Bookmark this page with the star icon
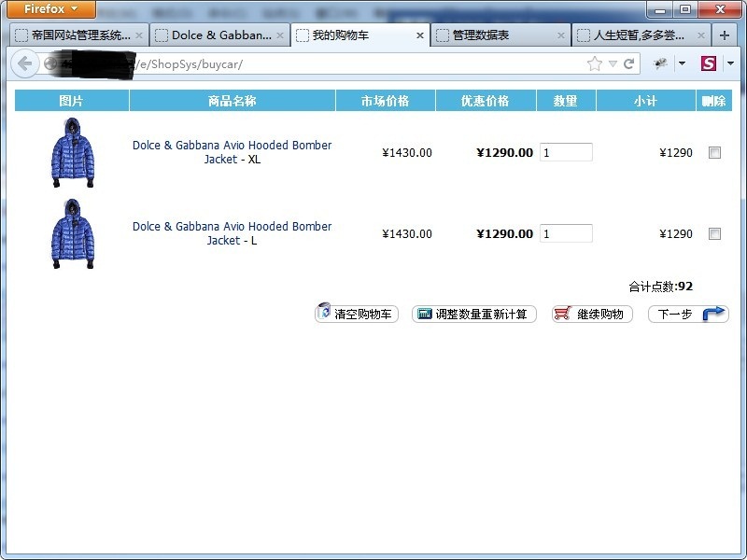 click(x=595, y=63)
